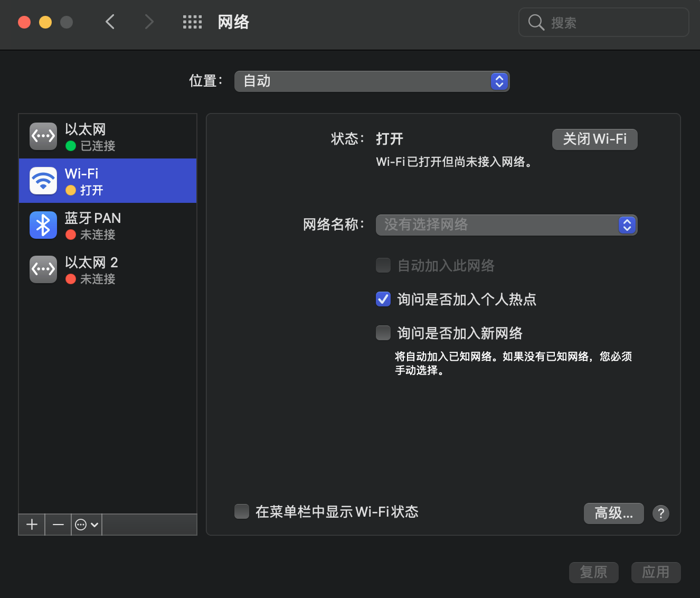Minimize the window with the yellow button

(x=45, y=22)
